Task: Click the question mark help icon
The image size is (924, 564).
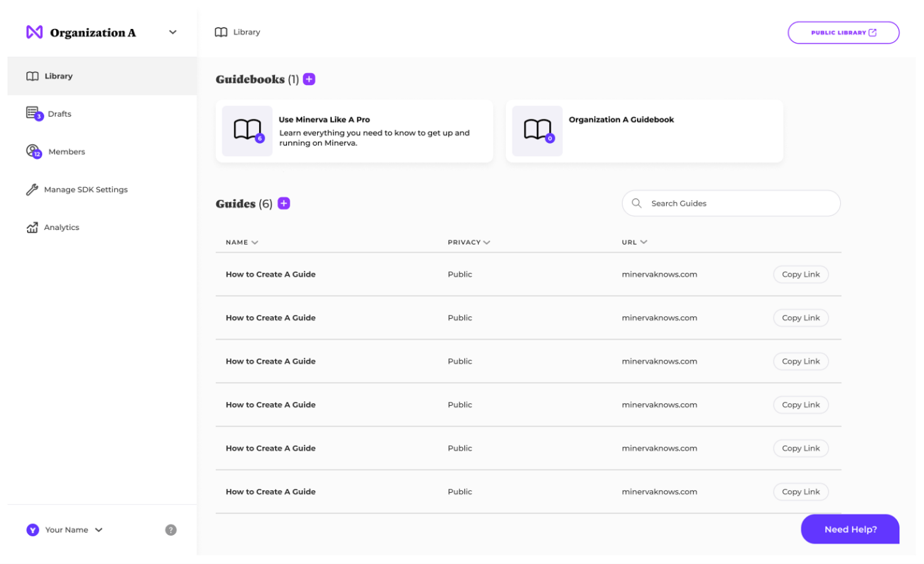Action: (171, 530)
